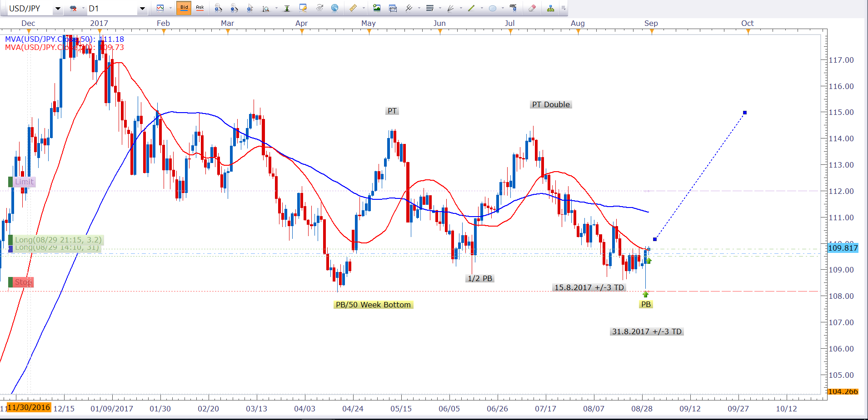The height and width of the screenshot is (420, 868).
Task: Toggle the Bid price display button
Action: coord(184,8)
